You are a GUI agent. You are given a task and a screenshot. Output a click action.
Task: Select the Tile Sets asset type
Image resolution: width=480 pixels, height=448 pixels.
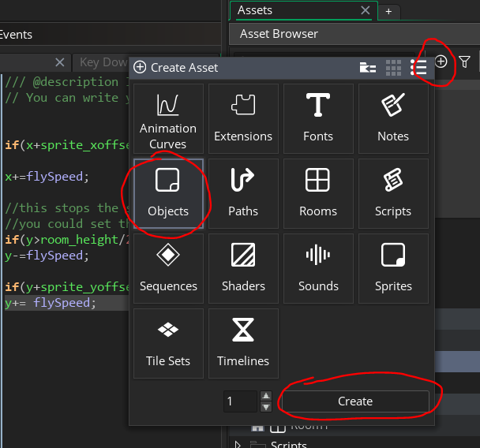tap(168, 343)
